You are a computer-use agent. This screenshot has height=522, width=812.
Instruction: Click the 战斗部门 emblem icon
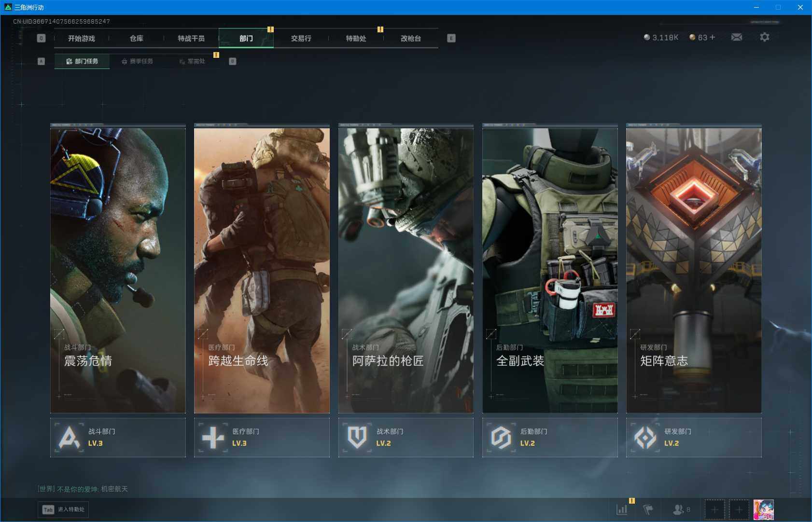coord(69,438)
